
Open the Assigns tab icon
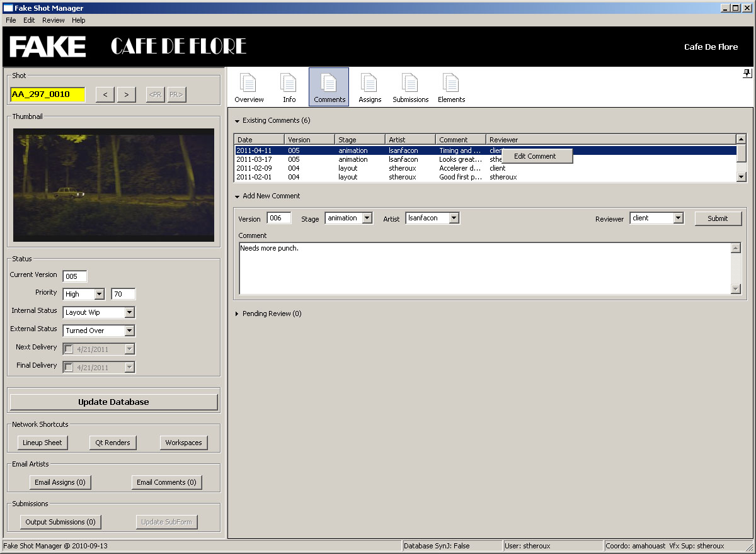(370, 87)
